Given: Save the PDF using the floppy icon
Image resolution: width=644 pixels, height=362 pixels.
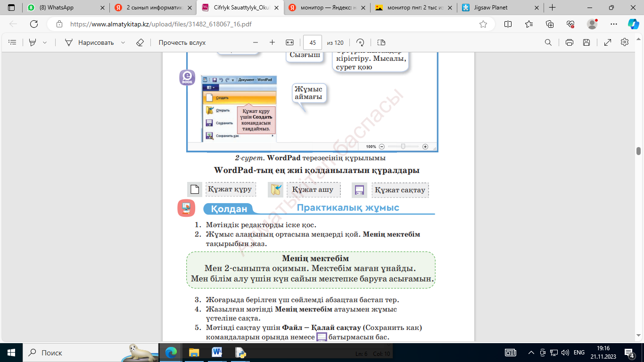Looking at the screenshot, I should (x=586, y=42).
